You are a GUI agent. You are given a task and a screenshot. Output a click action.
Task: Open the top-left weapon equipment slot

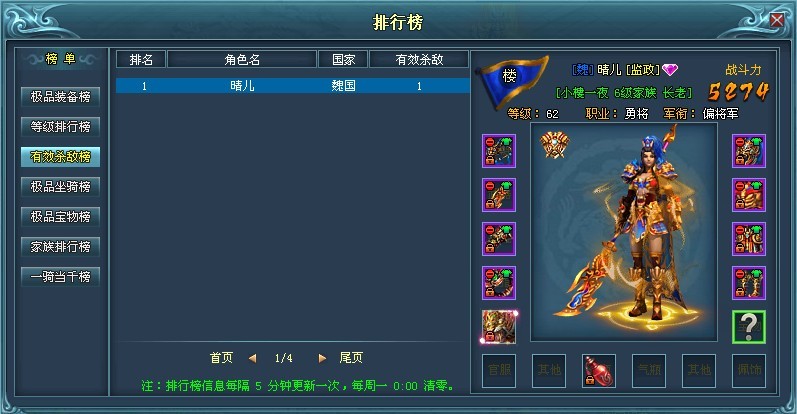click(499, 151)
